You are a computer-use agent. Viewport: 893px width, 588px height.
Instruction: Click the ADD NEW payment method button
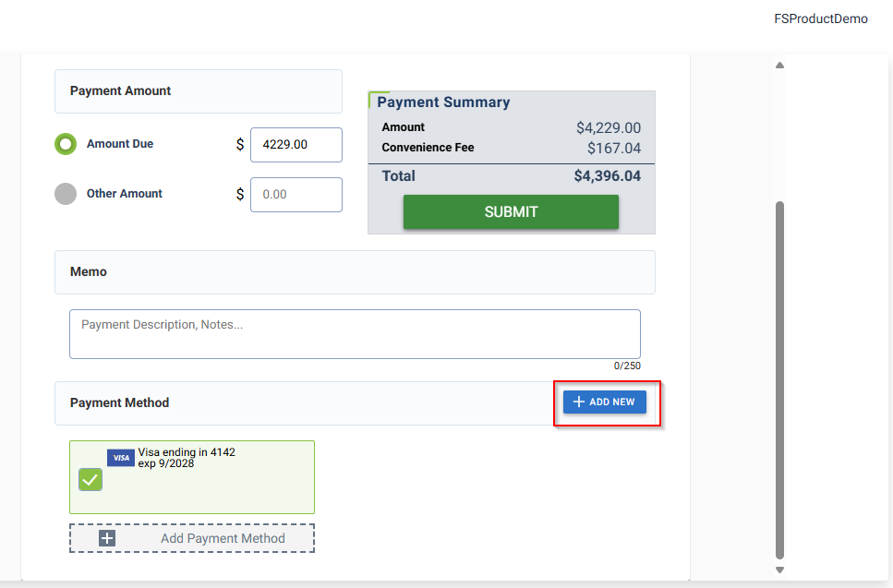click(x=605, y=402)
